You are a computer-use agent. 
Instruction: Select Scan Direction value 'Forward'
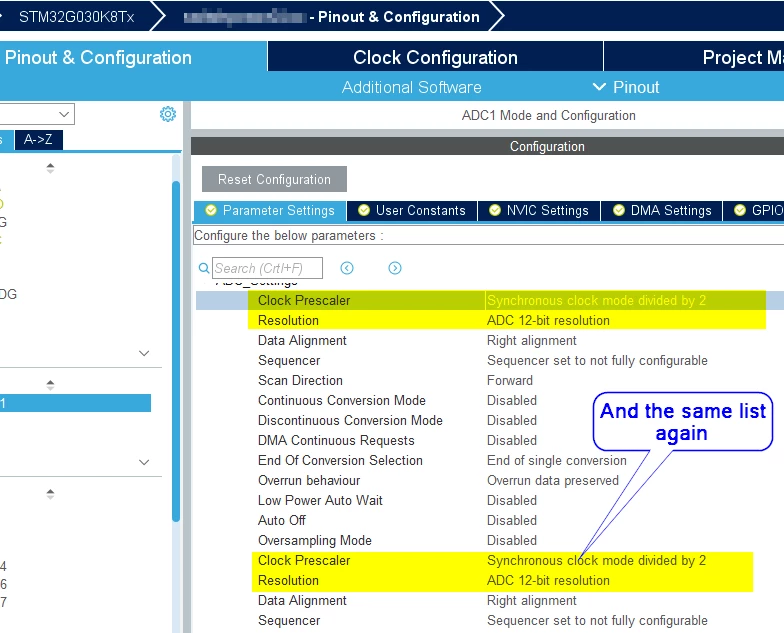pos(510,380)
